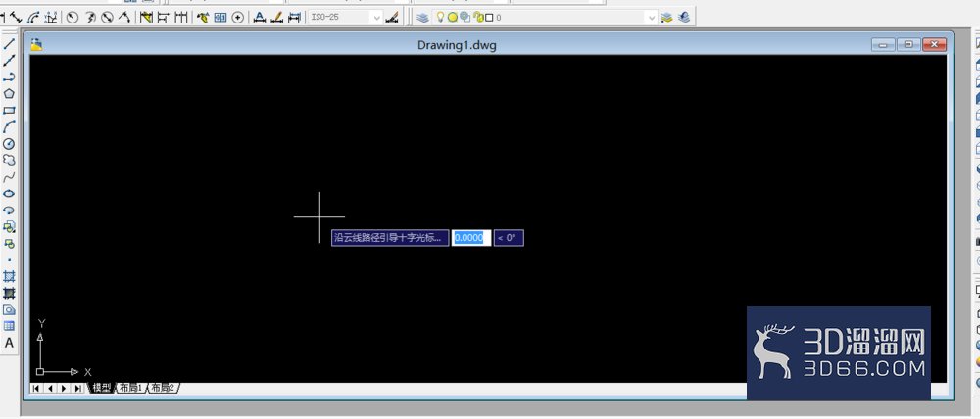Open the Hatch tool
Screen dimensions: 980x419
(x=9, y=276)
